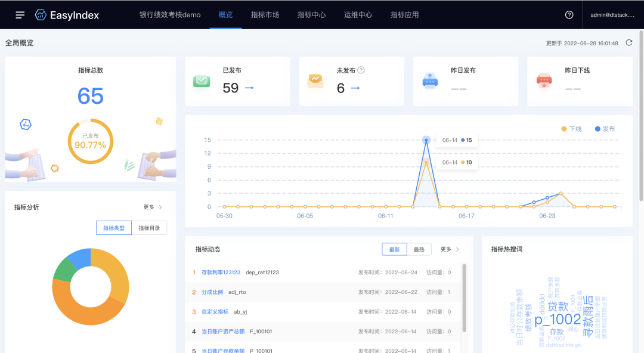Viewport: 644px width, 353px height.
Task: Expand 更多 in 指标动态 panel
Action: pos(450,249)
